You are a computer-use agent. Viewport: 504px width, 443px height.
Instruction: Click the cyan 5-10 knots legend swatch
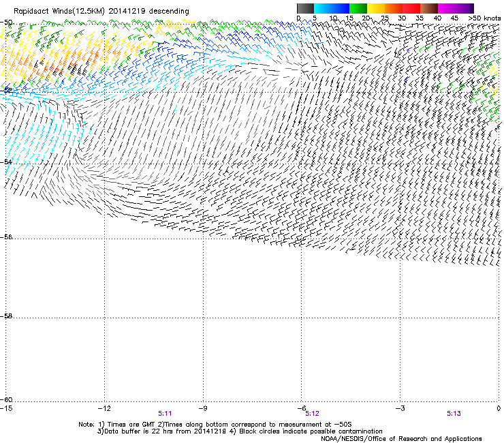click(x=323, y=8)
